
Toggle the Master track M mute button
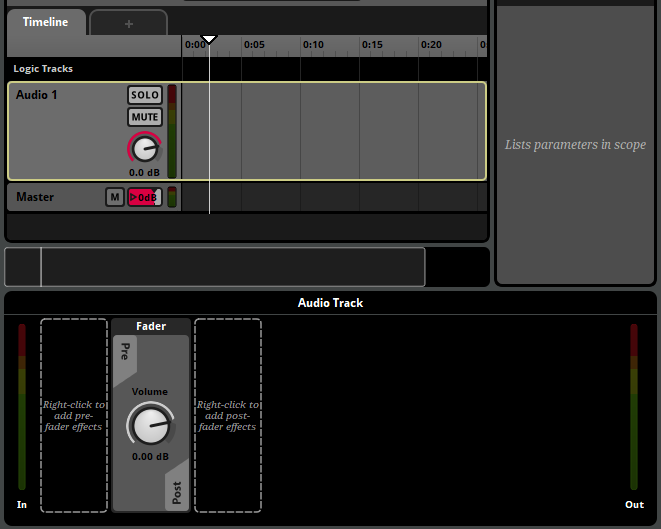click(115, 197)
